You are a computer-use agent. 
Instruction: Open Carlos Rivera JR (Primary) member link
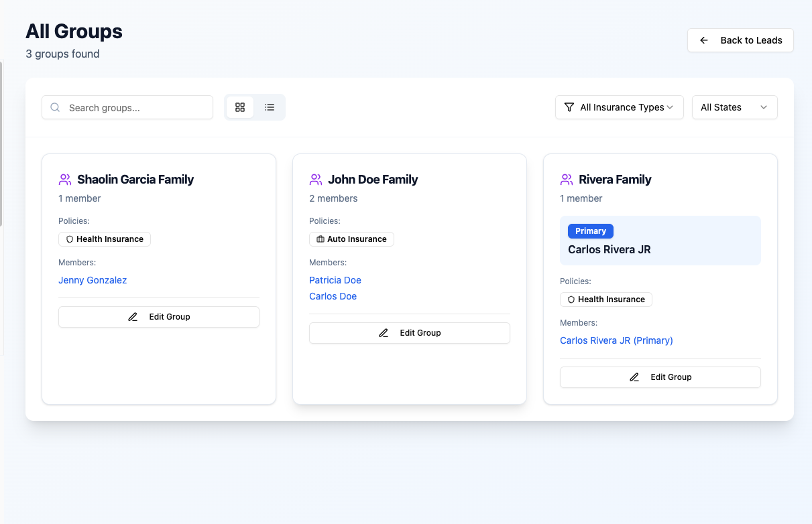tap(616, 340)
